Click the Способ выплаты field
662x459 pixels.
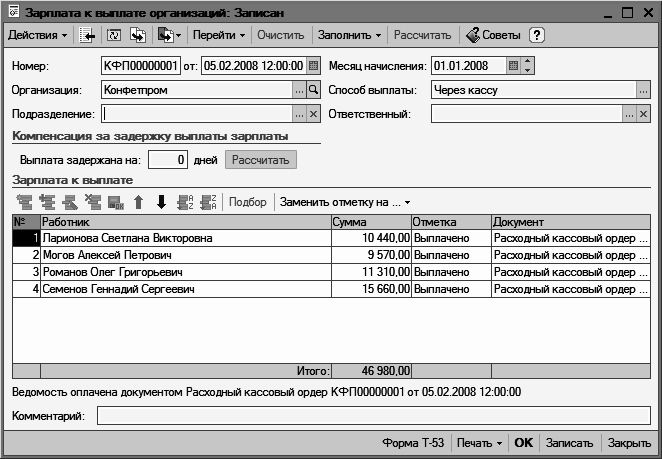point(534,90)
